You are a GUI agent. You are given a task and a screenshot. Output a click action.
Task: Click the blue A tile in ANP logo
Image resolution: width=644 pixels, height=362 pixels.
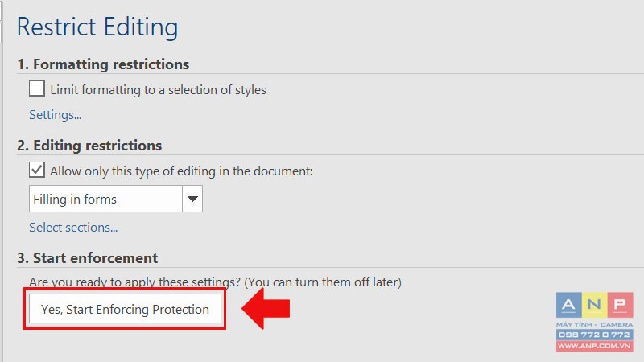569,305
